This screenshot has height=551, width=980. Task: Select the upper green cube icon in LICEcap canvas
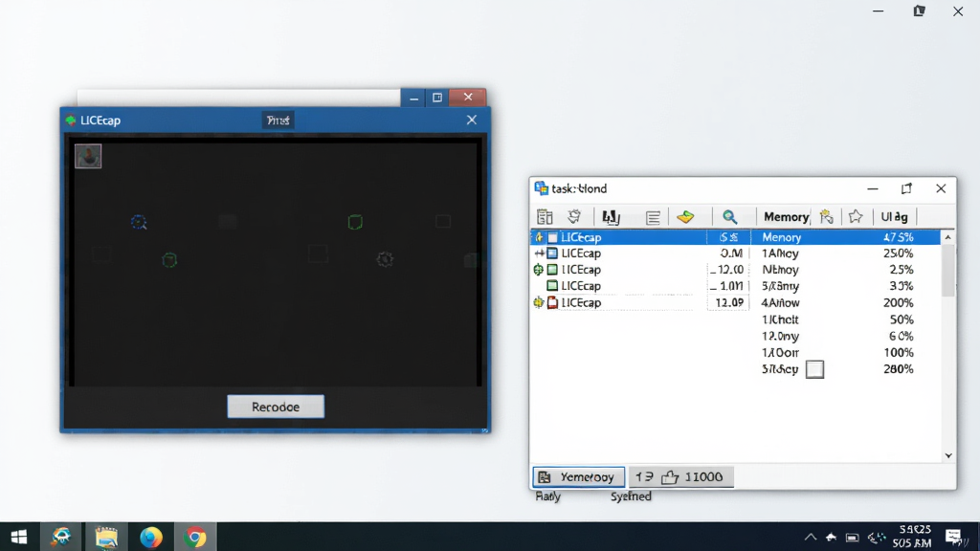pyautogui.click(x=355, y=221)
